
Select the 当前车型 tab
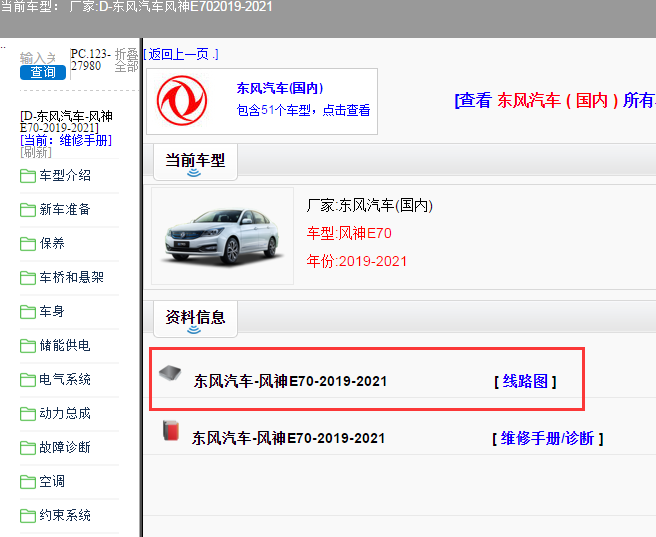coord(195,162)
